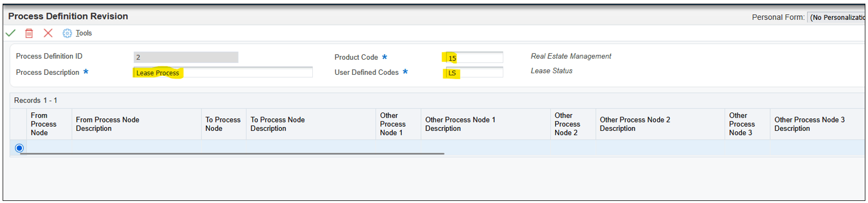Screen dimensions: 868x203
Task: Click the Process Definition ID field
Action: coord(186,57)
